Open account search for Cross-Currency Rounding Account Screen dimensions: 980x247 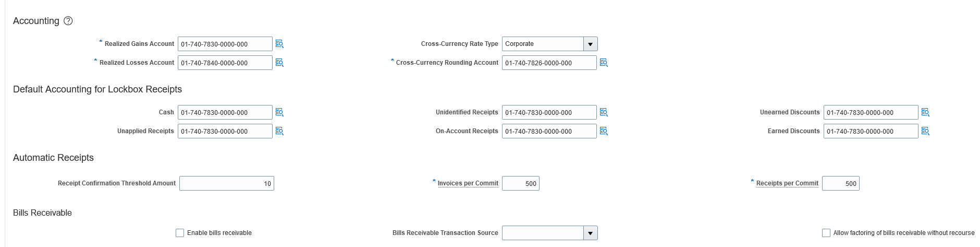604,63
